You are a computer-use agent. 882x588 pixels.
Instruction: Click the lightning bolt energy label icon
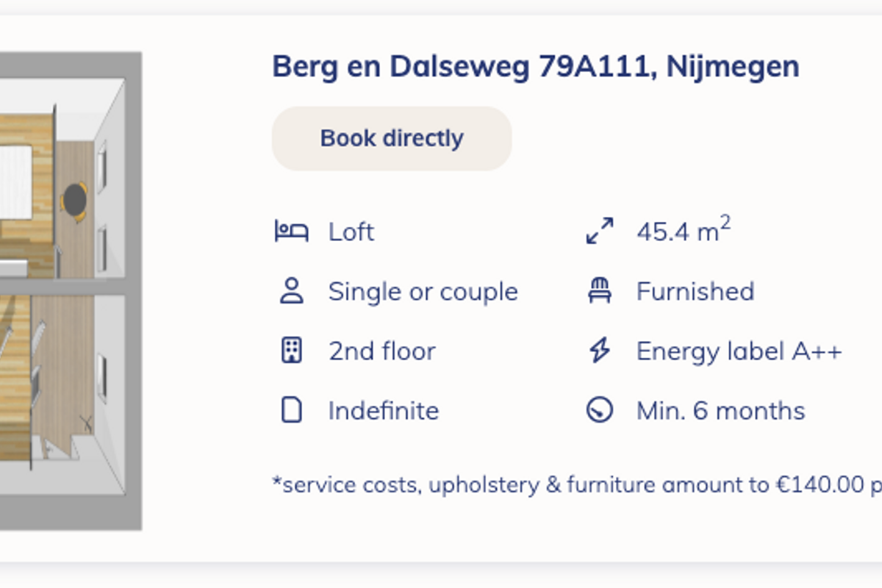[x=600, y=351]
